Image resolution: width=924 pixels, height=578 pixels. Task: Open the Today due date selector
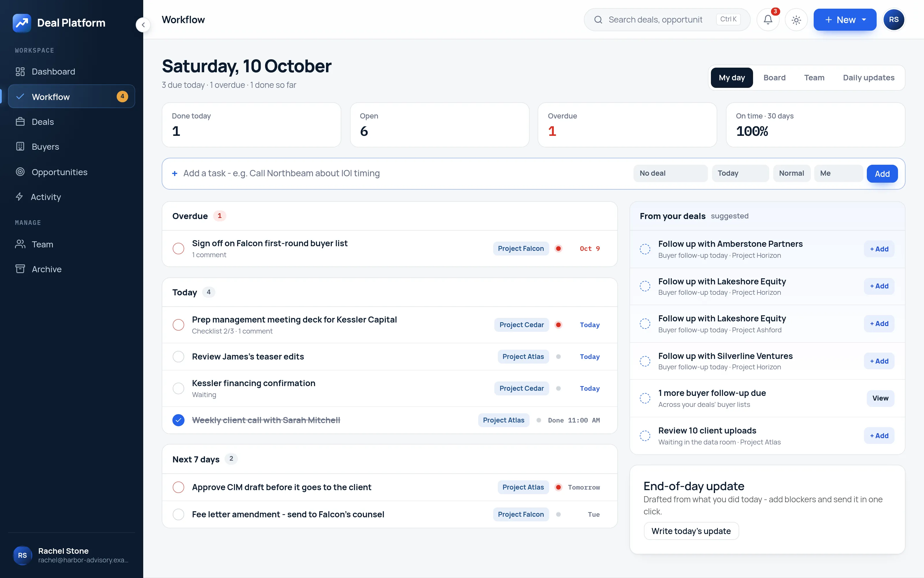(x=740, y=174)
